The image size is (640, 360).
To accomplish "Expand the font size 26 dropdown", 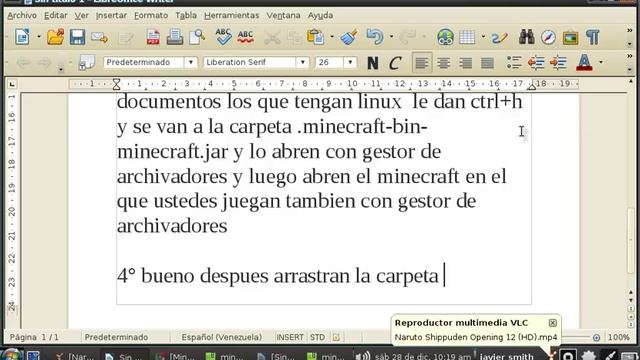I will tap(350, 62).
